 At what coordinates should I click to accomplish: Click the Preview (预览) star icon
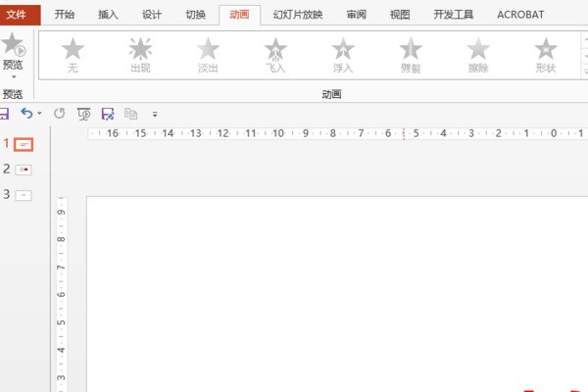[13, 44]
